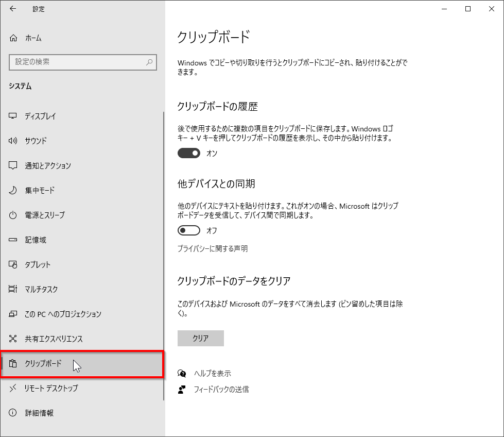
Task: Open サウンド settings page
Action: click(82, 141)
